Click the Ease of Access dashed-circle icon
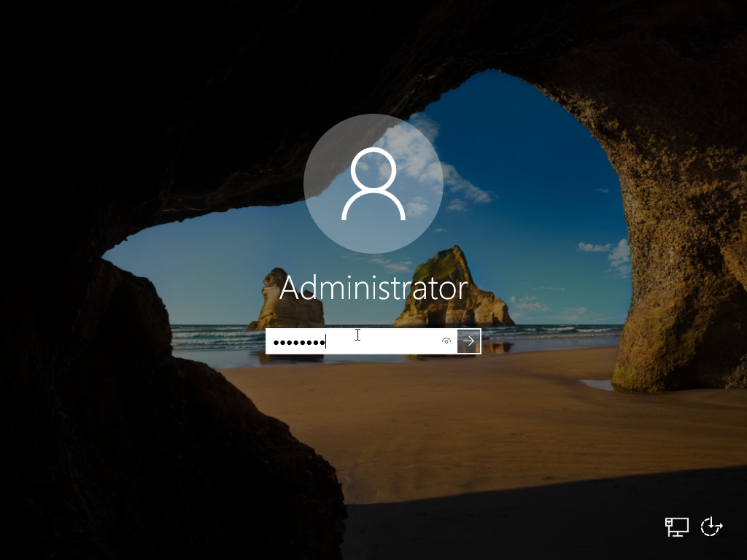Image resolution: width=747 pixels, height=560 pixels. 711,526
